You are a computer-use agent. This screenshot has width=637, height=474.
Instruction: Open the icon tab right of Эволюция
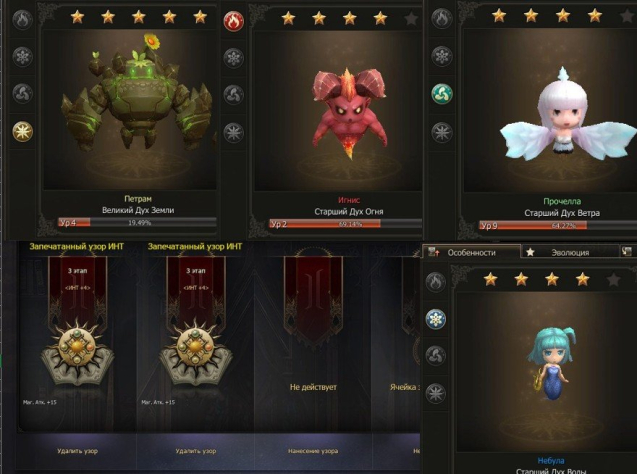pos(628,252)
